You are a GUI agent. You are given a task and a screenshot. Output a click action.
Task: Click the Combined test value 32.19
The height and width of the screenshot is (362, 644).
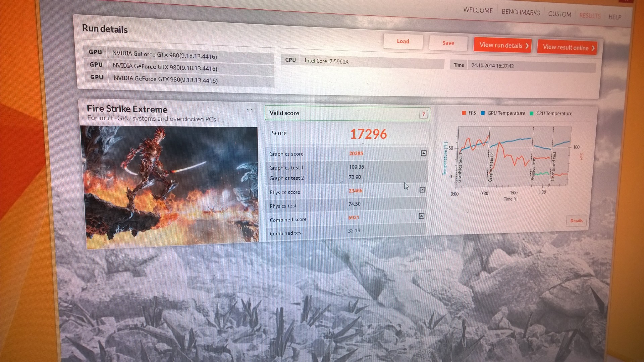[x=354, y=231]
